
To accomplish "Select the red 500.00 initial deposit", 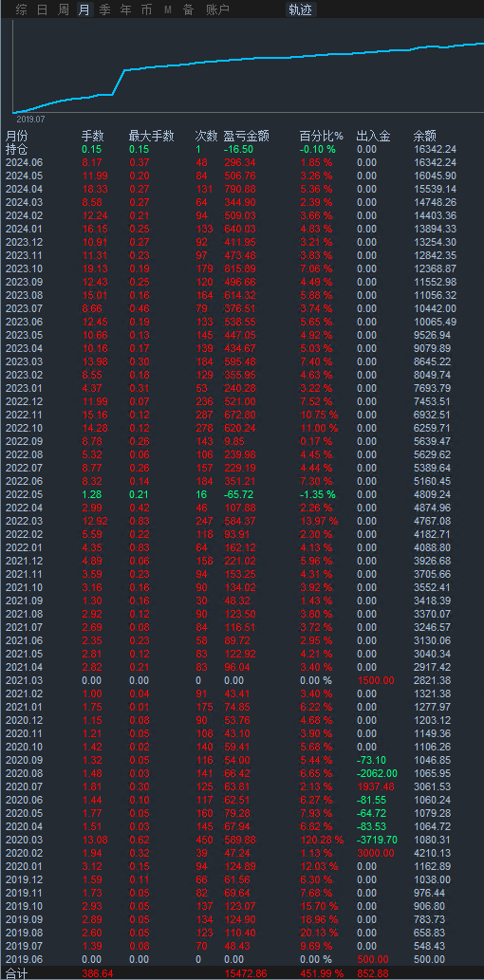I will point(373,958).
